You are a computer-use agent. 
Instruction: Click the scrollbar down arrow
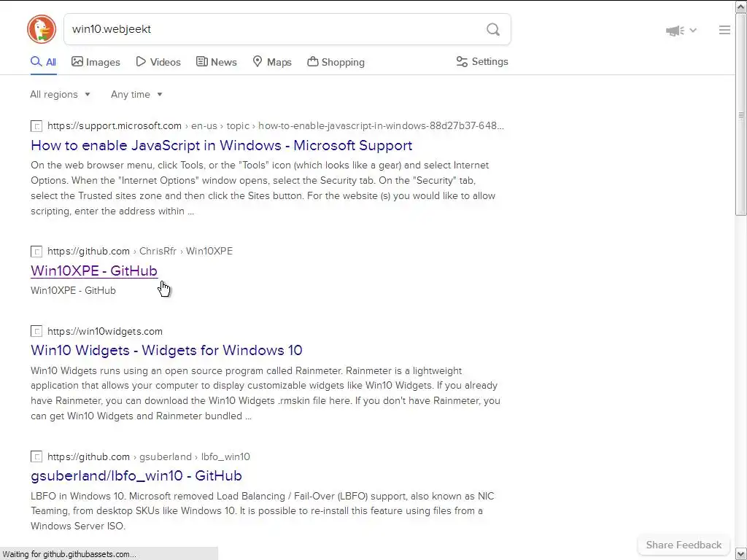click(741, 554)
